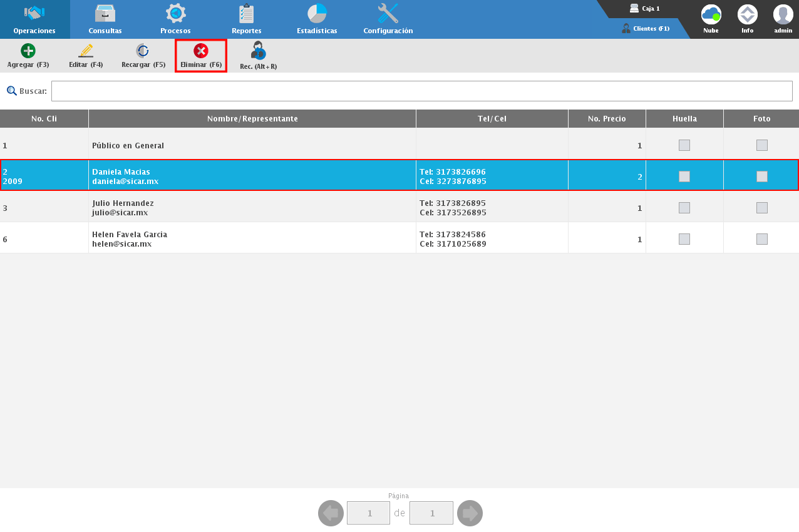Select the Público en General row
The width and height of the screenshot is (799, 532).
[250, 145]
